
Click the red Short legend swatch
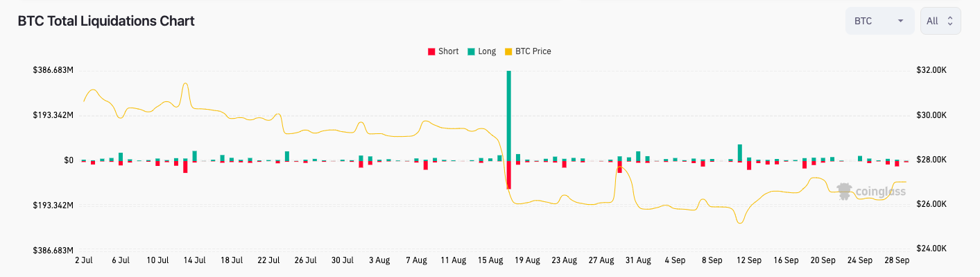431,51
